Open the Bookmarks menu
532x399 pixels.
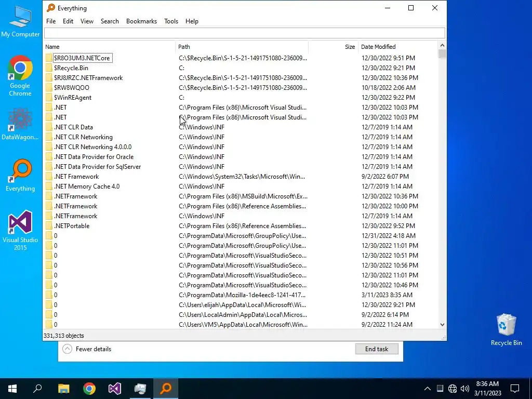[x=141, y=21]
